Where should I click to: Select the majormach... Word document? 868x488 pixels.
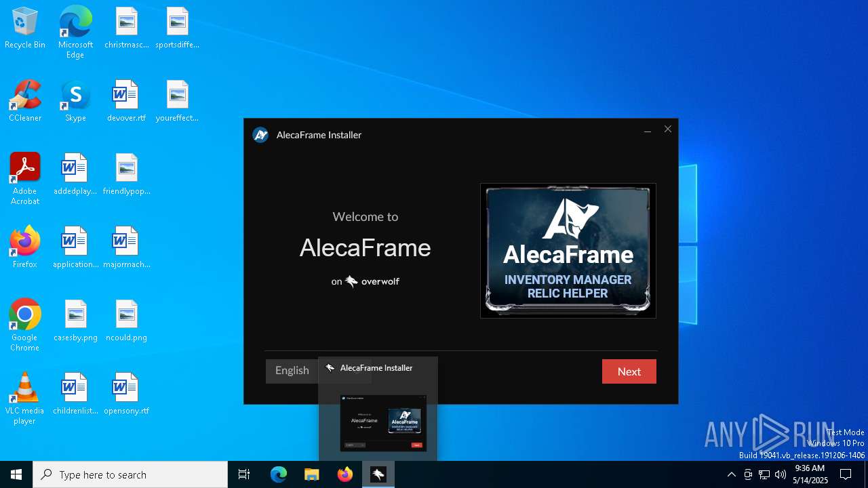pos(126,247)
